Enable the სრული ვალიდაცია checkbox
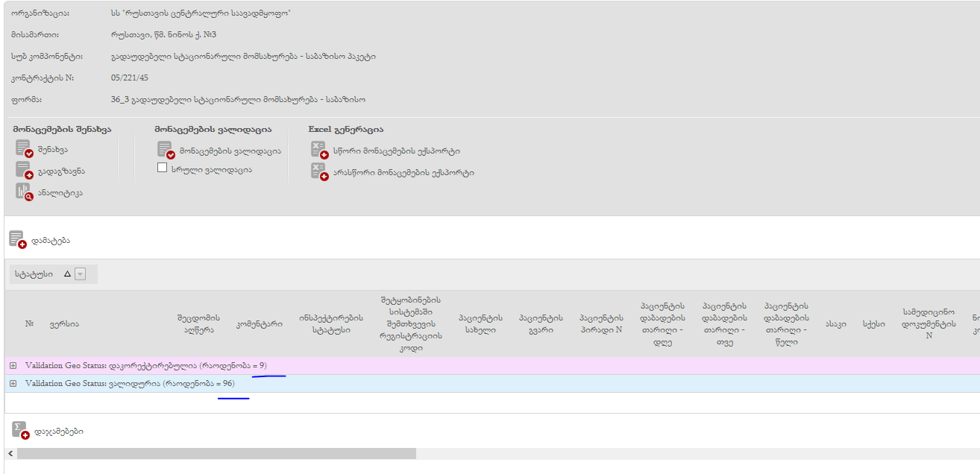This screenshot has height=474, width=980. [x=162, y=168]
